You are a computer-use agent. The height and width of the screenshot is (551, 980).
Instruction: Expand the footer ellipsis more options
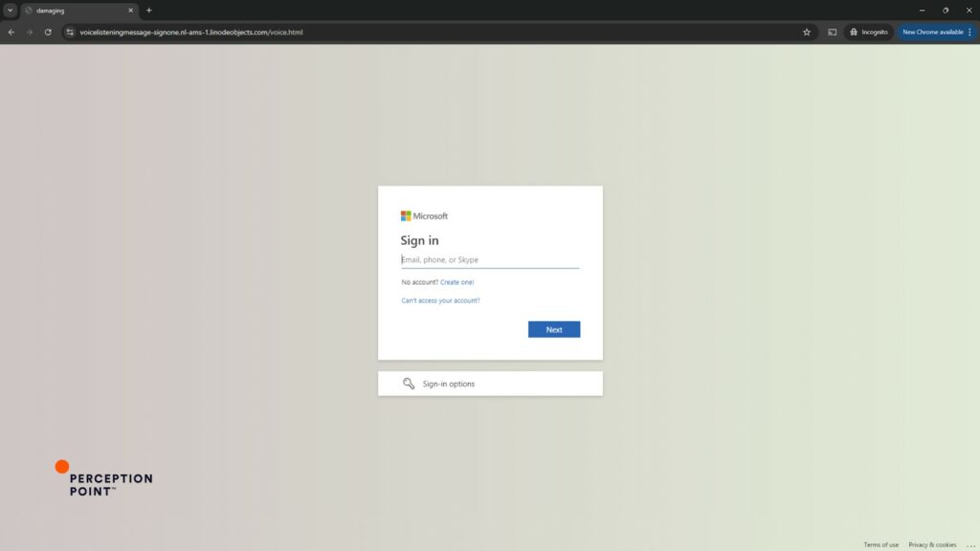pyautogui.click(x=970, y=545)
